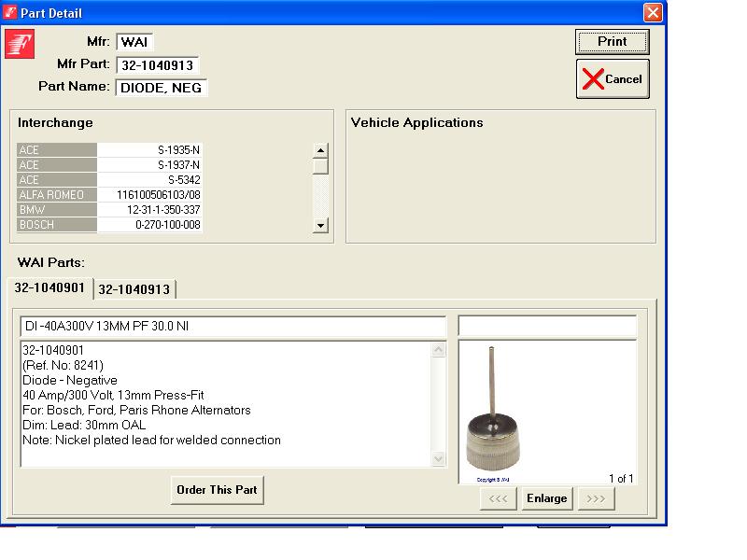Viewport: 747px width, 560px height.
Task: Close the Part Detail window
Action: [x=653, y=12]
